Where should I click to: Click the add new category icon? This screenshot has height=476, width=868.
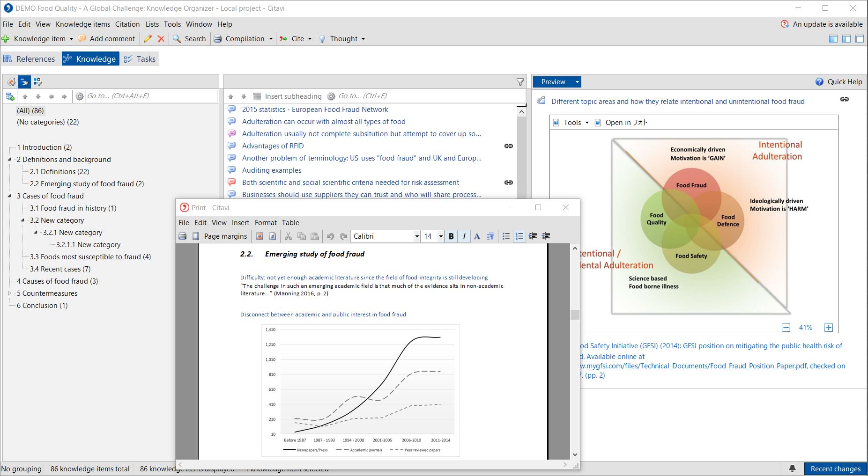pyautogui.click(x=10, y=96)
